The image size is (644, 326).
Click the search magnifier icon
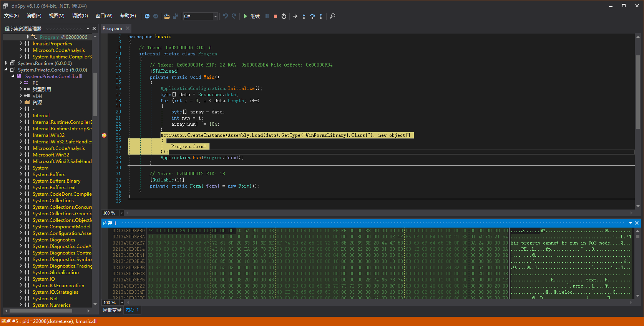pyautogui.click(x=333, y=16)
